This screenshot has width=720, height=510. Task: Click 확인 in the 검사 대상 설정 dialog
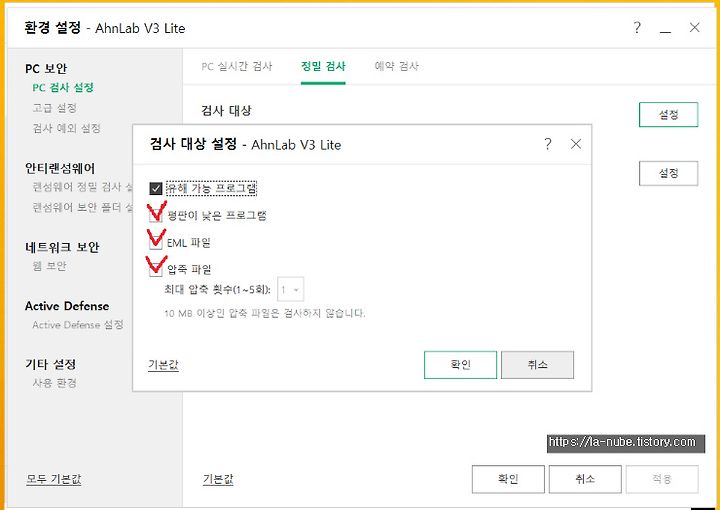tap(460, 365)
